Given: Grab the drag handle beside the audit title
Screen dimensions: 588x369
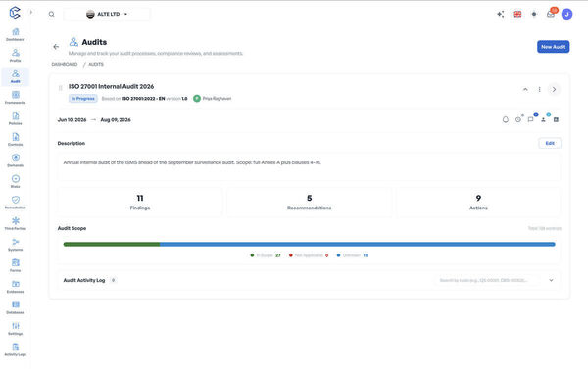Looking at the screenshot, I should point(61,88).
